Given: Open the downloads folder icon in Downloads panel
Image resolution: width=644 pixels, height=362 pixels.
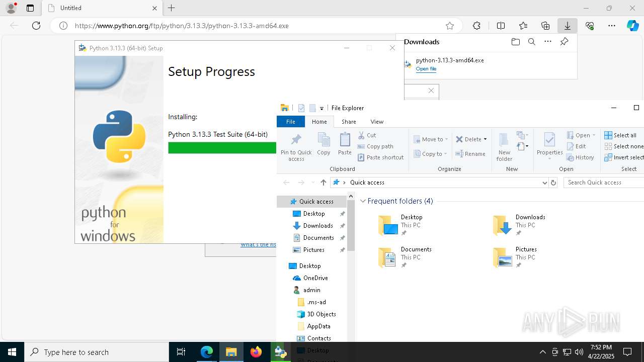Looking at the screenshot, I should (515, 42).
